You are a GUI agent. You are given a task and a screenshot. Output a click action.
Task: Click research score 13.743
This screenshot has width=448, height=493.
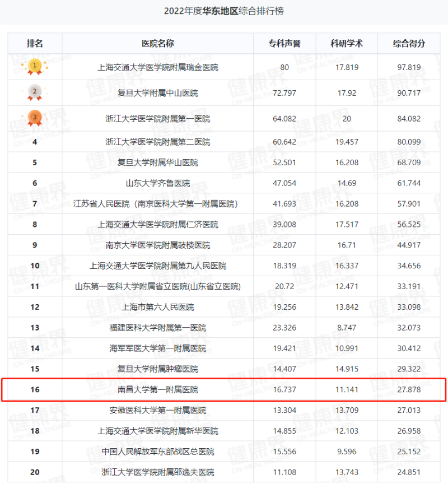(x=347, y=472)
